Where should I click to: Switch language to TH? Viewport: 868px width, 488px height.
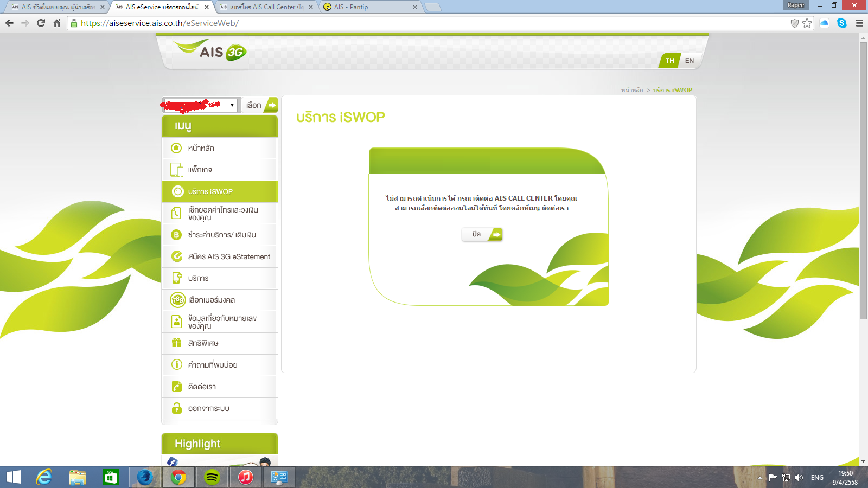click(x=669, y=60)
